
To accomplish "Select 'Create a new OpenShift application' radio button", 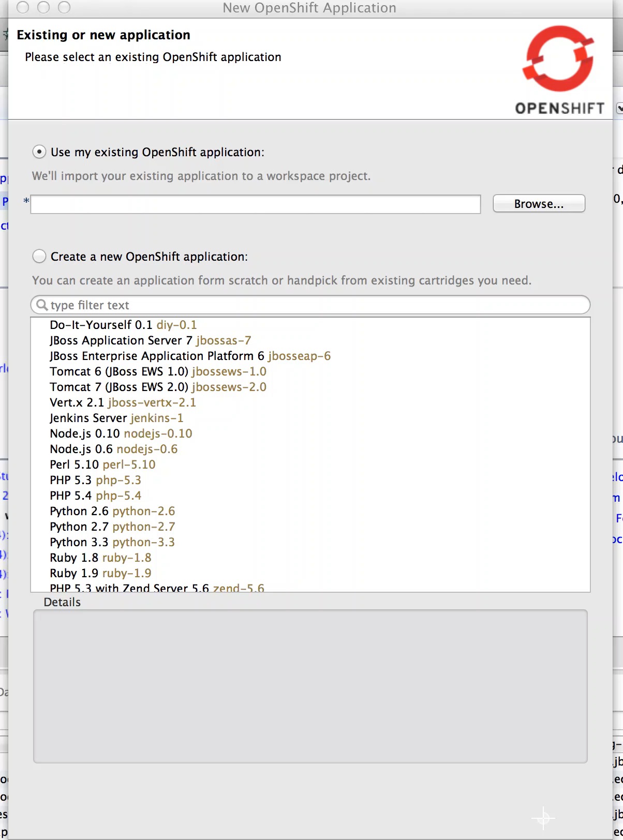I will [39, 257].
